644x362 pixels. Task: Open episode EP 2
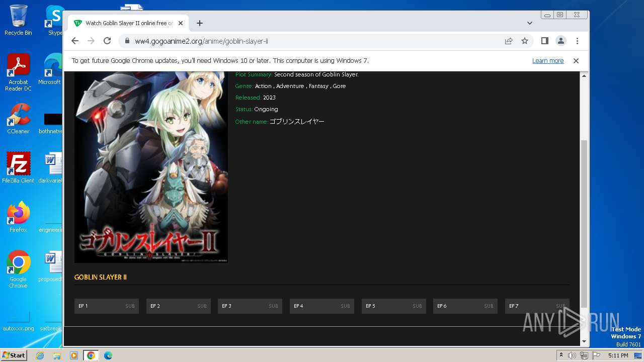pyautogui.click(x=179, y=306)
